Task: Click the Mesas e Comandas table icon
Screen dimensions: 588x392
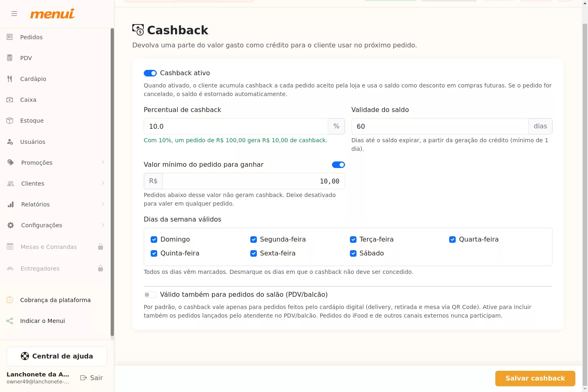Action: click(10, 247)
